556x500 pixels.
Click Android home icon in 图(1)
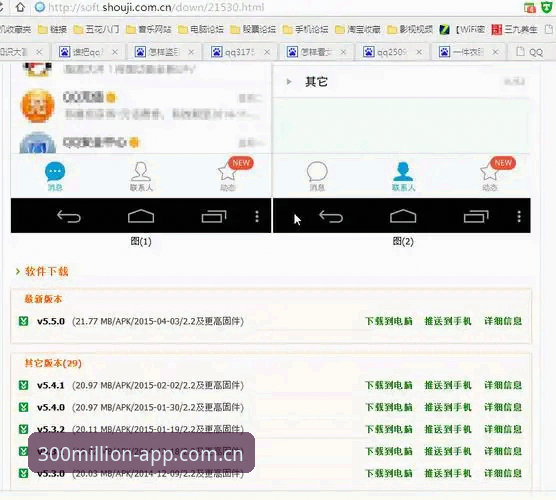(x=141, y=216)
